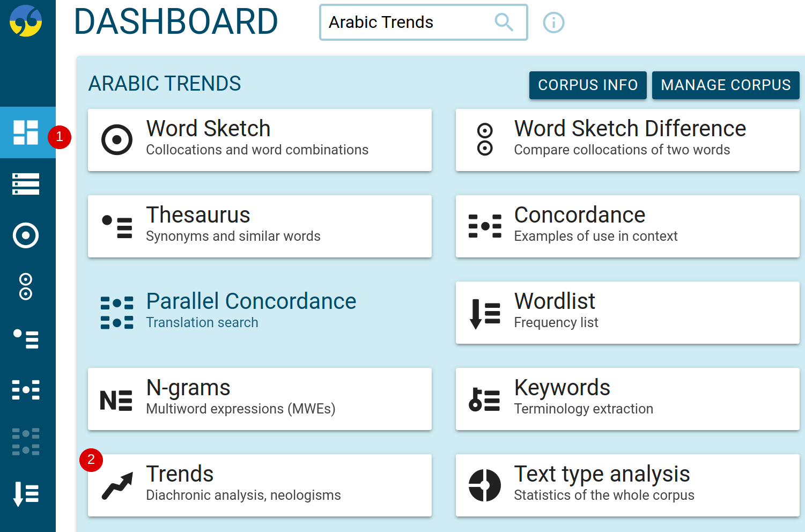
Task: Open the Word Sketch collocations card
Action: click(x=260, y=139)
